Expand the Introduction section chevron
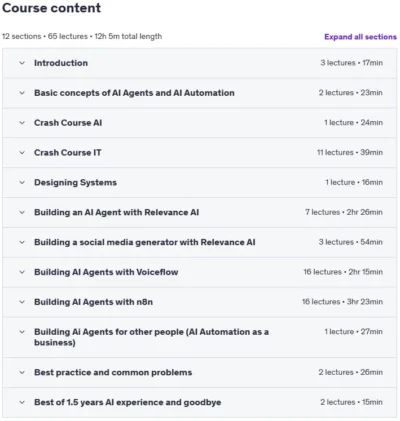This screenshot has height=421, width=400. pos(22,63)
